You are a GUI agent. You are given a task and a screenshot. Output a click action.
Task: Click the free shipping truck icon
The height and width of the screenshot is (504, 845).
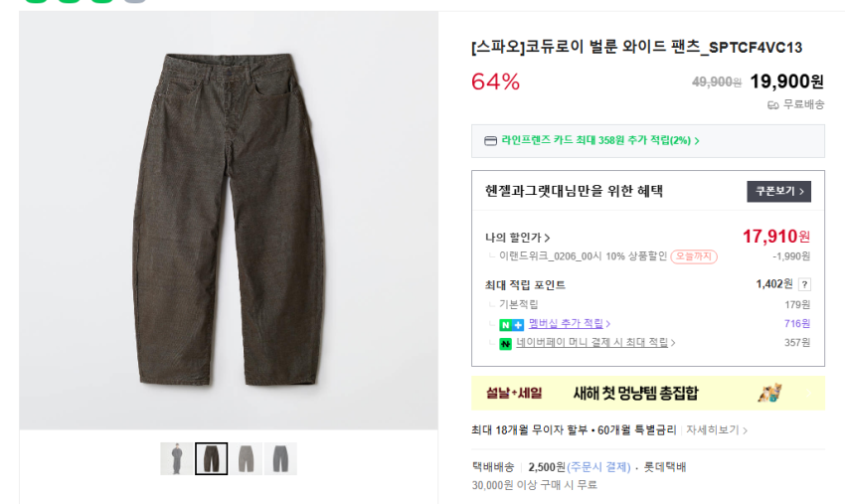pos(772,104)
